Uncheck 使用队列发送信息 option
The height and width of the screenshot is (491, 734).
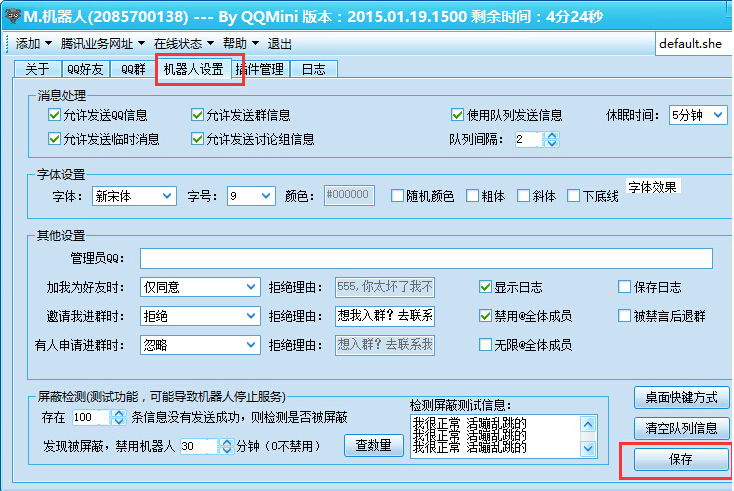point(458,115)
